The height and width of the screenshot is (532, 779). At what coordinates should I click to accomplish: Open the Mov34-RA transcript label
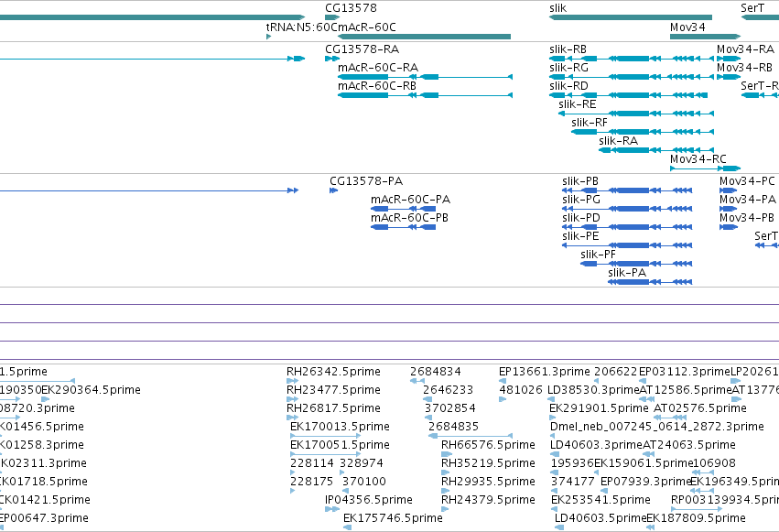[745, 49]
